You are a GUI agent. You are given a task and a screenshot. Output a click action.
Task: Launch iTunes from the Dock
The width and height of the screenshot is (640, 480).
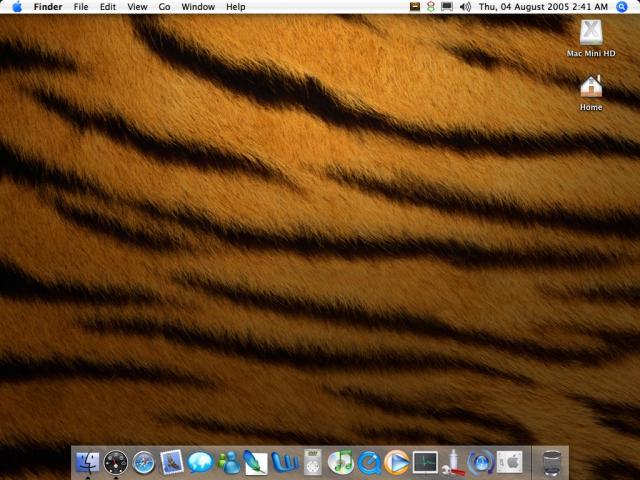pyautogui.click(x=341, y=462)
